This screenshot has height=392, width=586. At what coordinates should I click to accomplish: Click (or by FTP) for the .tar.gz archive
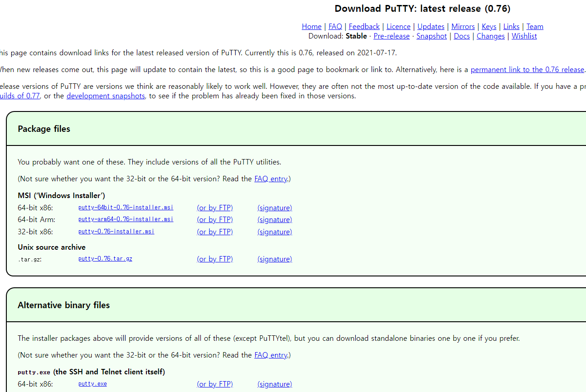coord(215,259)
